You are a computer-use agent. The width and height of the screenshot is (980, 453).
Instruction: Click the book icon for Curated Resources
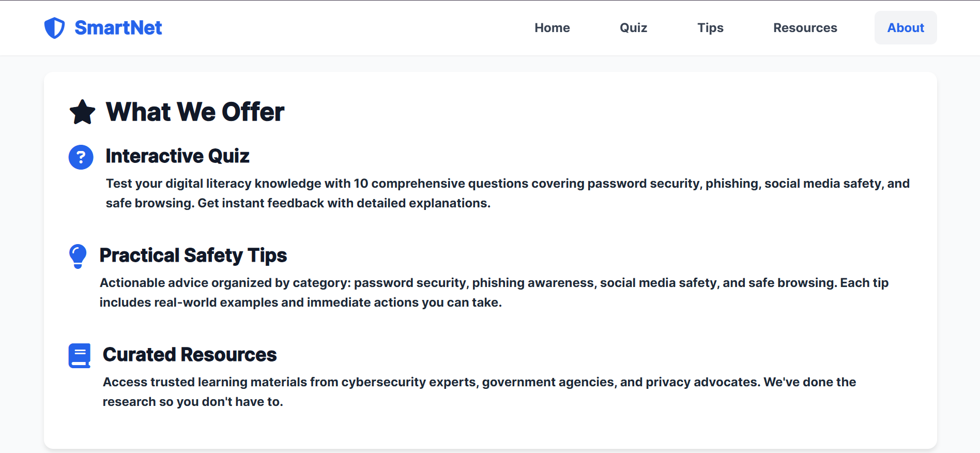coord(80,355)
